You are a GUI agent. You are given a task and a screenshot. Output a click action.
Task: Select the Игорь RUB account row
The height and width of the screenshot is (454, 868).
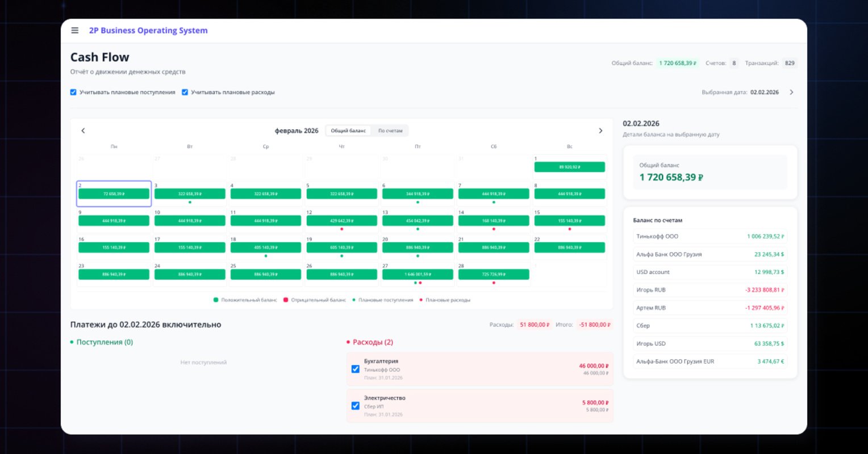710,290
